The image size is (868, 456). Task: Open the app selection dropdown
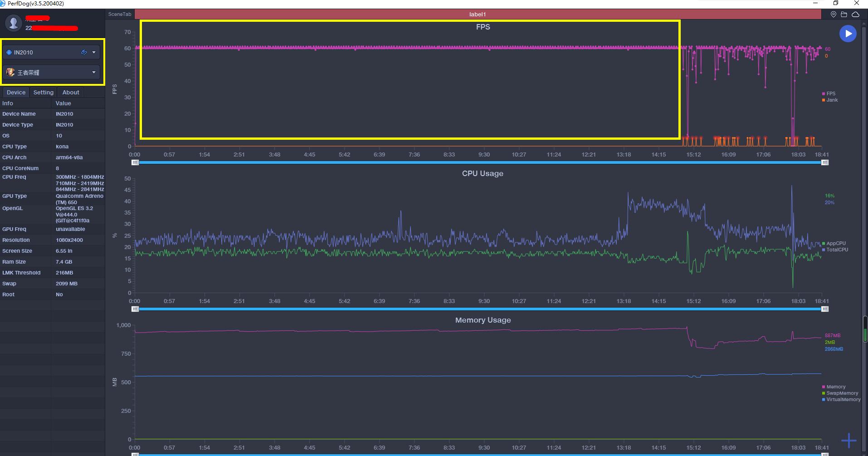pos(51,72)
